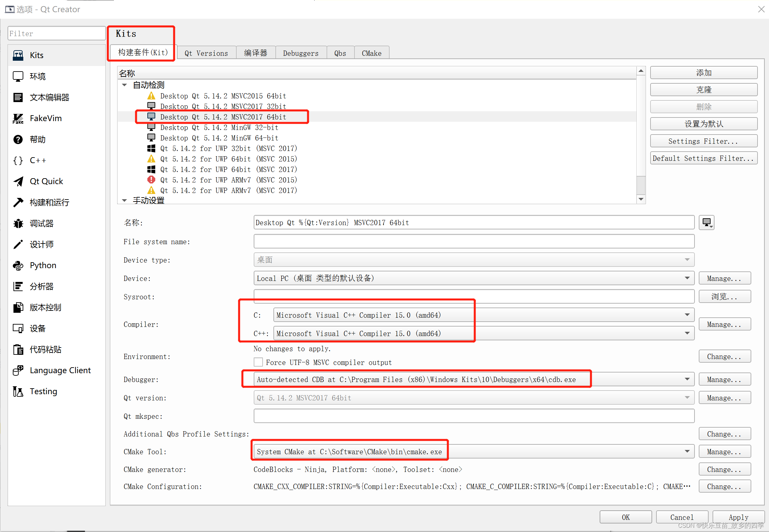Switch to the 编译器 compilers tab

256,53
